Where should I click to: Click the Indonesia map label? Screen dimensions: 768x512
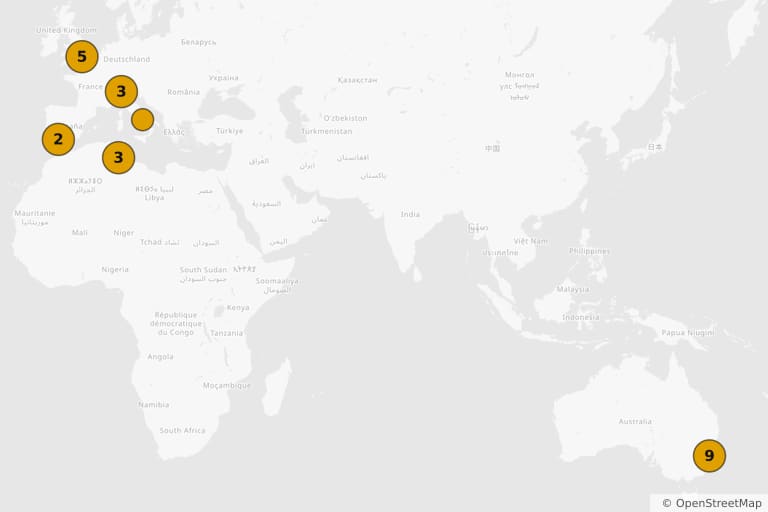580,317
